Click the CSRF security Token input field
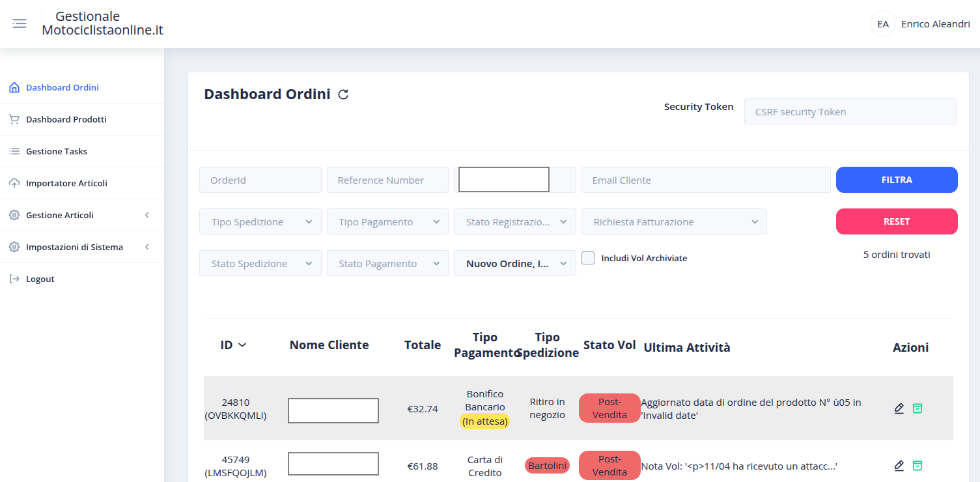980x482 pixels. pyautogui.click(x=850, y=111)
